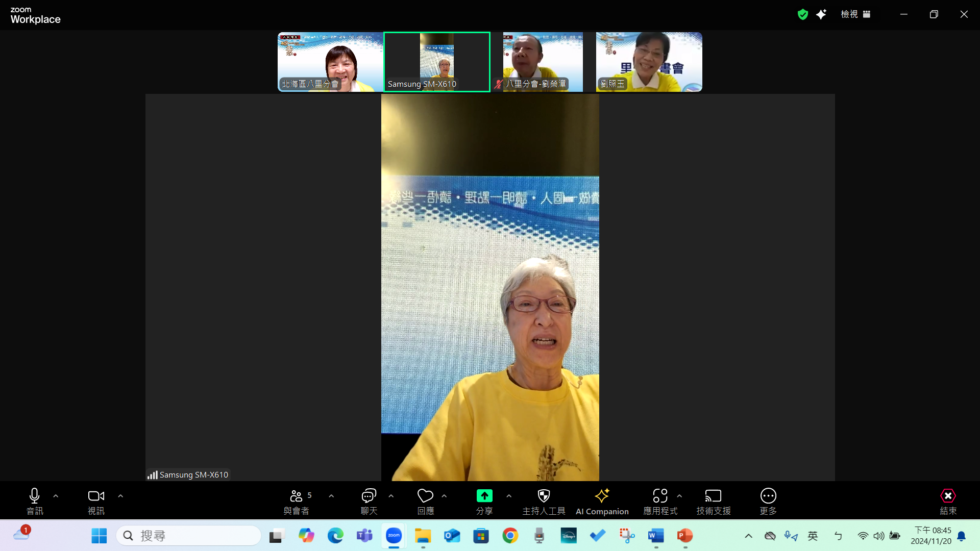Click the red End meeting button
The image size is (980, 551).
click(x=948, y=501)
